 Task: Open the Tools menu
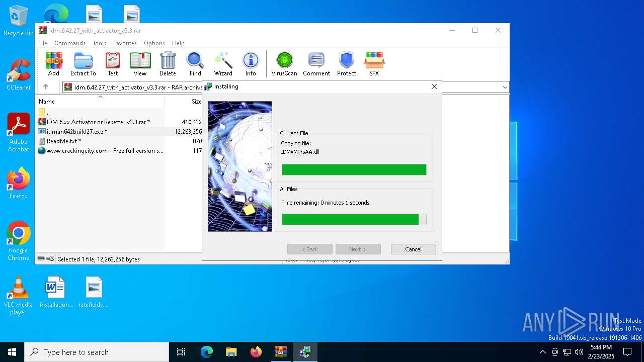99,43
